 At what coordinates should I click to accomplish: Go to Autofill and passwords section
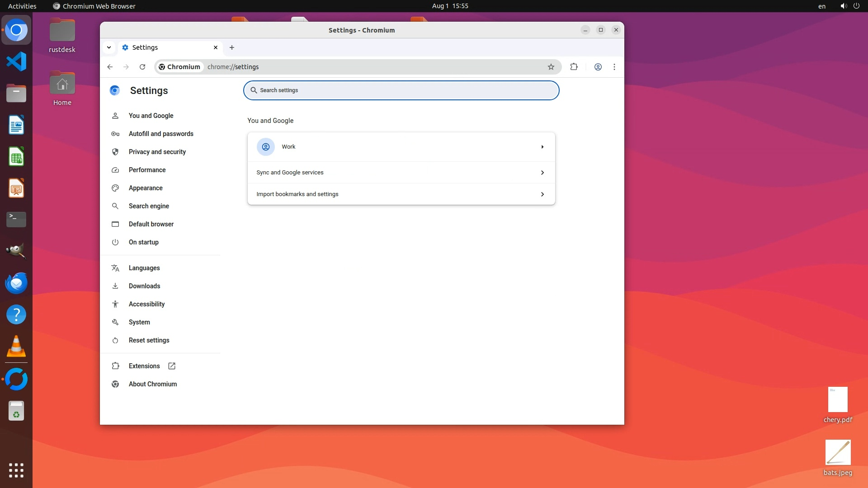(160, 134)
